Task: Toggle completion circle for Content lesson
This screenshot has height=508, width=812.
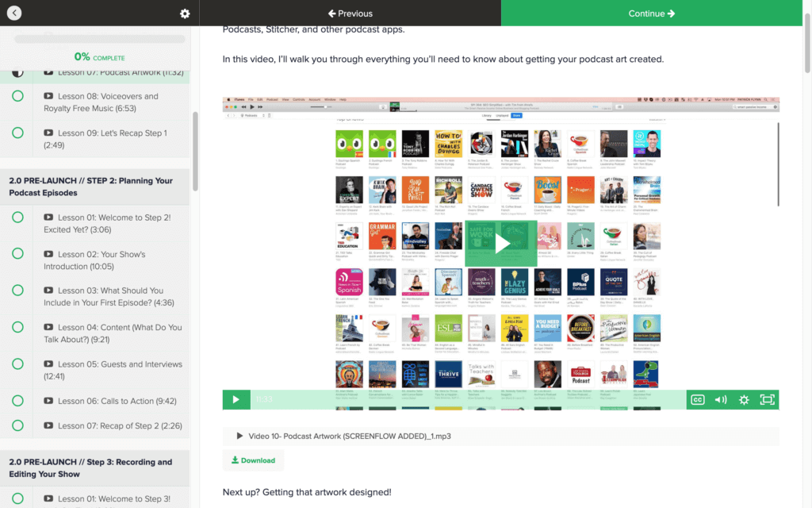Action: (17, 327)
